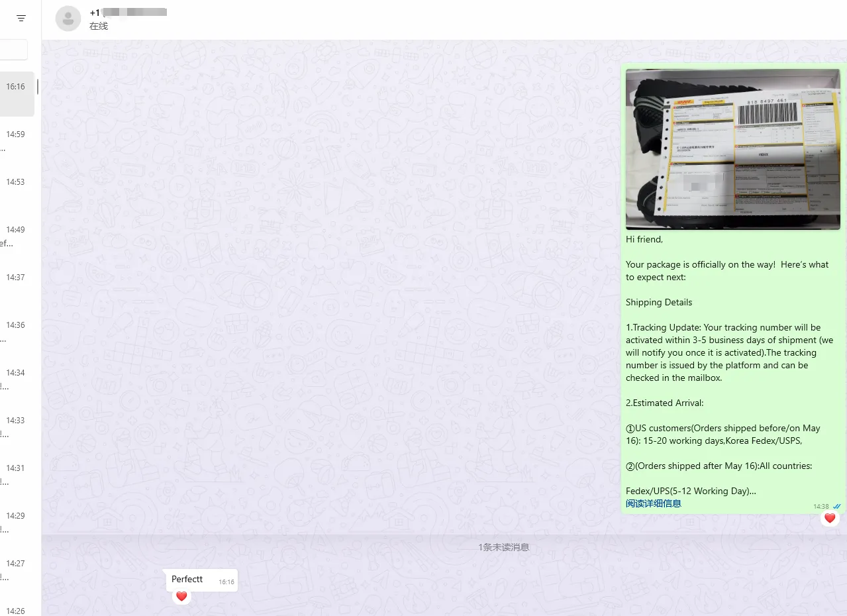Click the contact avatar in chat header

68,19
